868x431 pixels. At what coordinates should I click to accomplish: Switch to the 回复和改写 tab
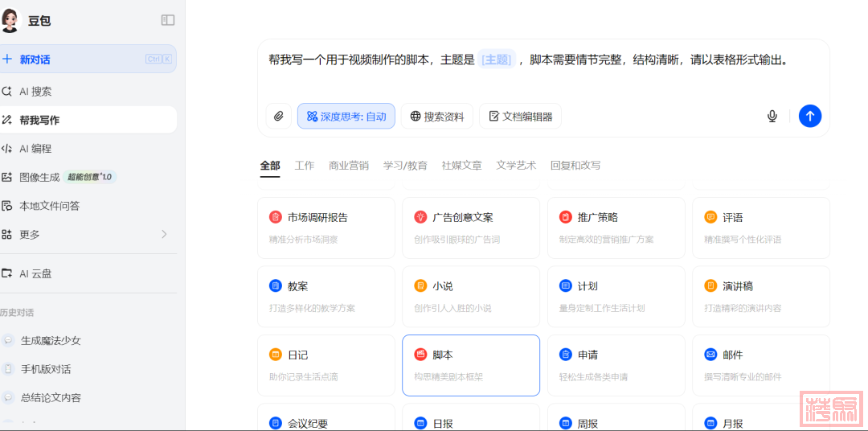575,165
